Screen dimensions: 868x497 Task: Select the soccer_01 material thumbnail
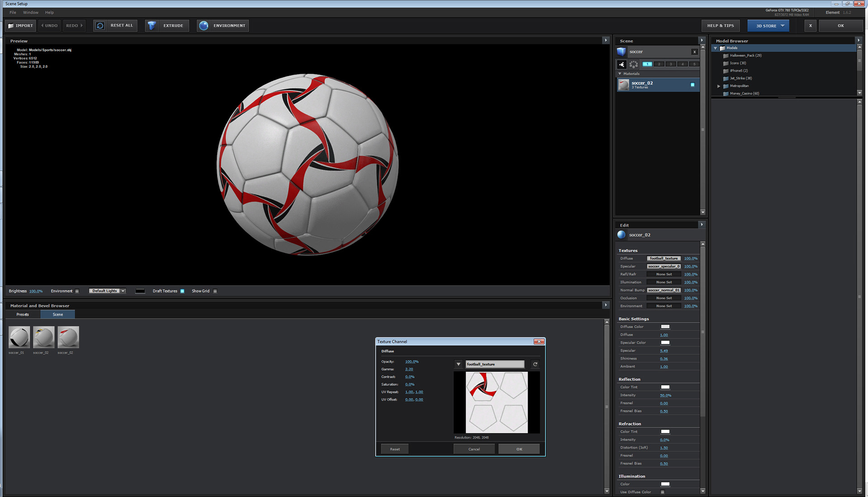[x=19, y=337]
